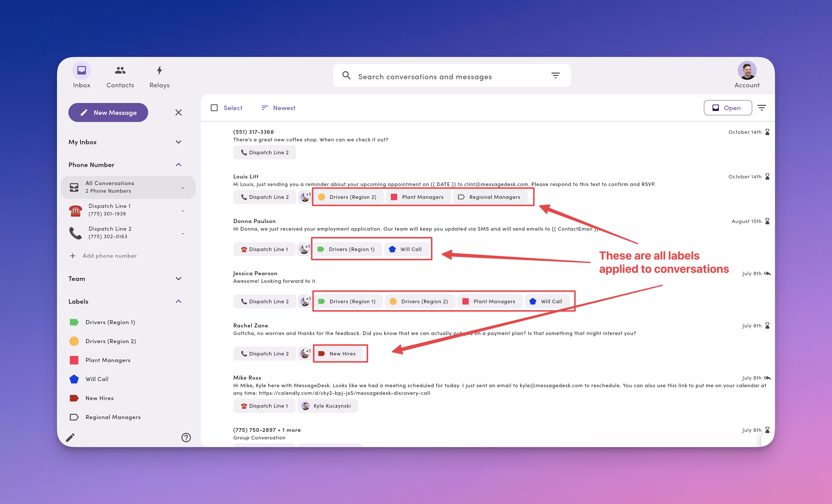The height and width of the screenshot is (504, 832).
Task: Expand the Team section
Action: (179, 279)
